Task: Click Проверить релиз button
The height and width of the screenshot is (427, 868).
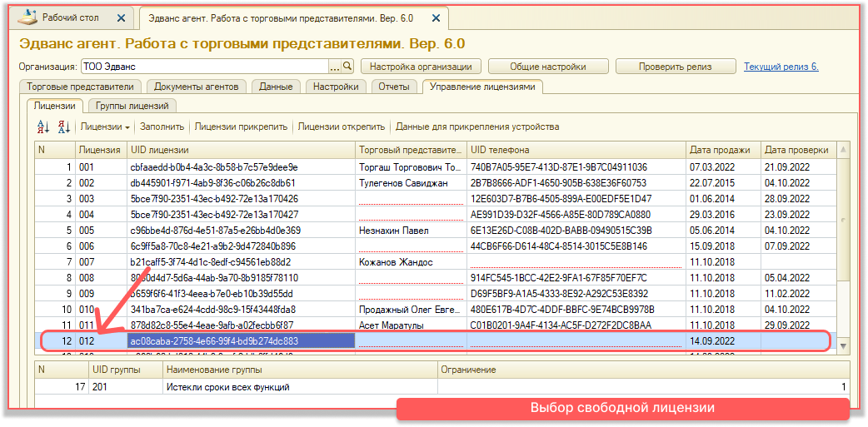Action: coord(676,67)
